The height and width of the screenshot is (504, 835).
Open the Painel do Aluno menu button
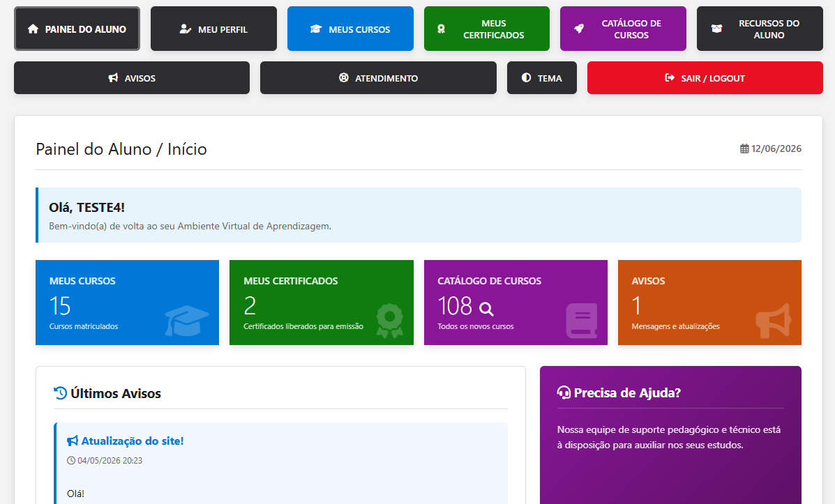coord(77,29)
